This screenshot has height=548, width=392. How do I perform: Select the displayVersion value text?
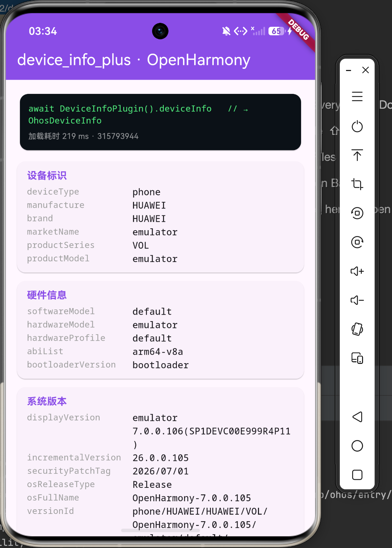212,431
